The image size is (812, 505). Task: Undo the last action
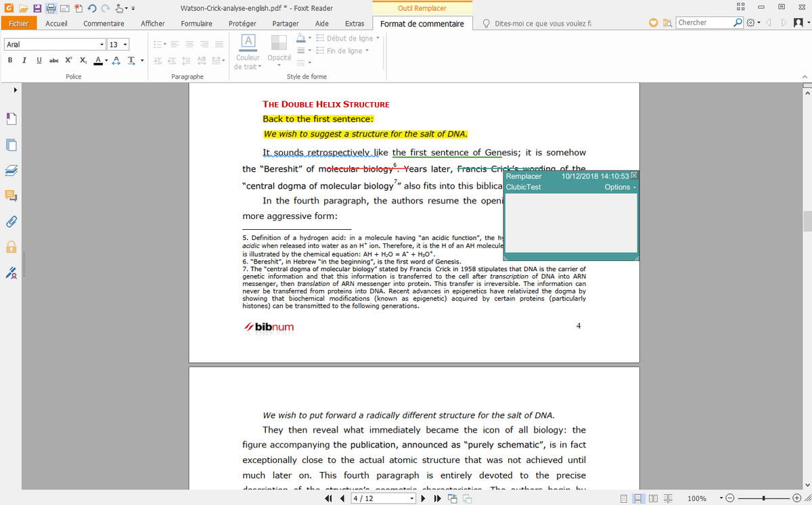tap(91, 8)
